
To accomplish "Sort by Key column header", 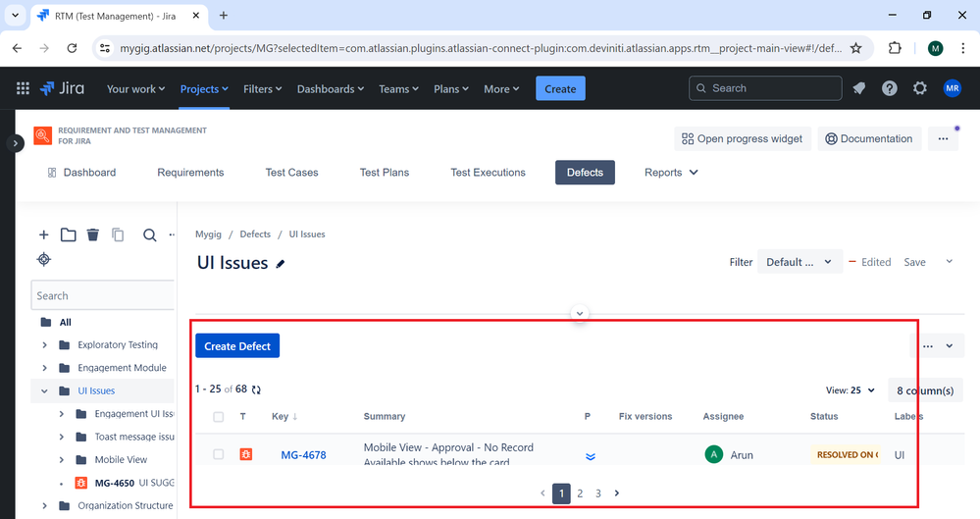I will click(x=284, y=416).
